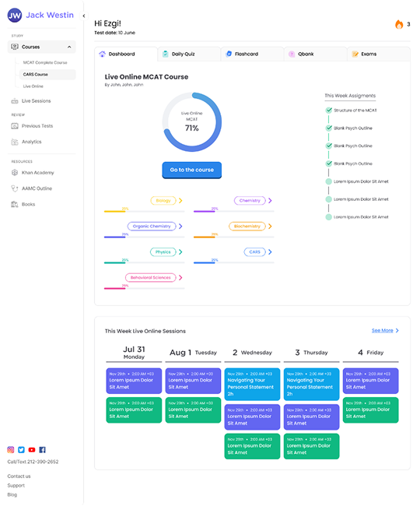This screenshot has height=506, width=420.
Task: Expand the Behavioral Sciences arrow
Action: [180, 278]
